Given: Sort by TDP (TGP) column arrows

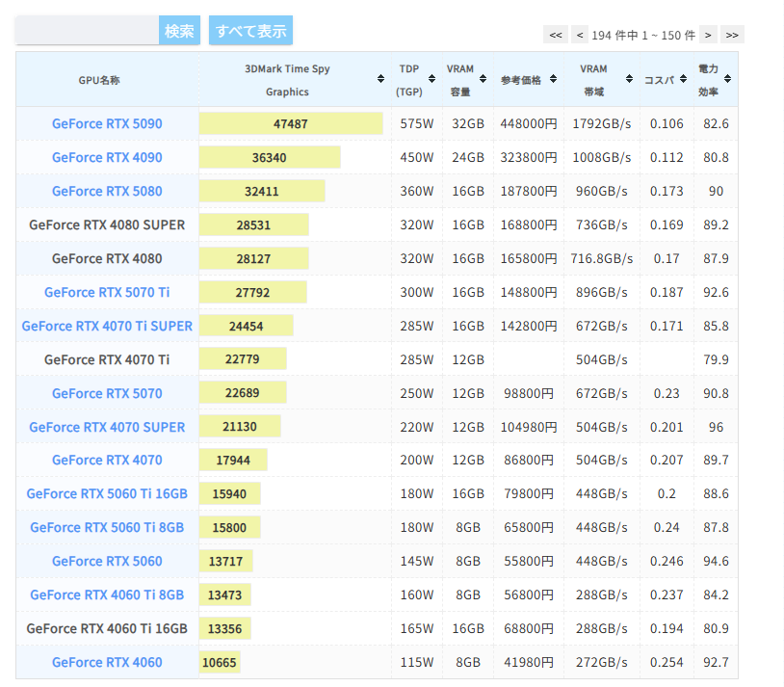Looking at the screenshot, I should [x=432, y=79].
